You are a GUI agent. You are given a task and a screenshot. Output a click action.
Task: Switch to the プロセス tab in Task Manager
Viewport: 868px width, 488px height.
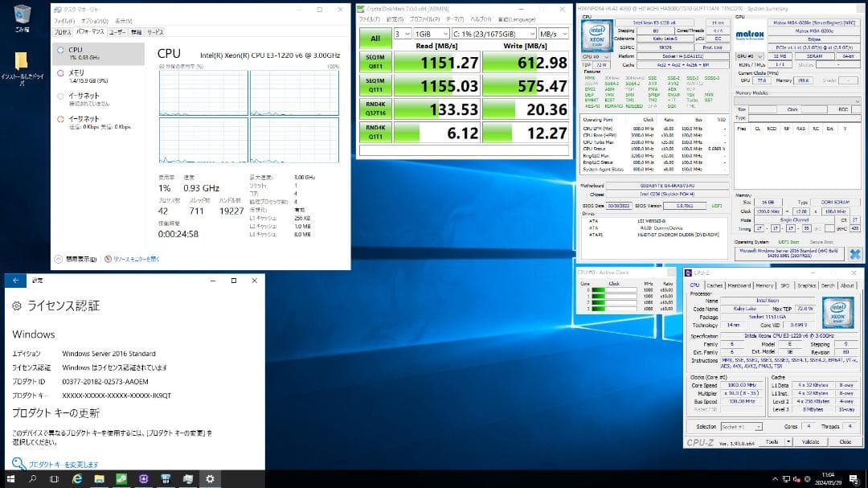[x=63, y=31]
